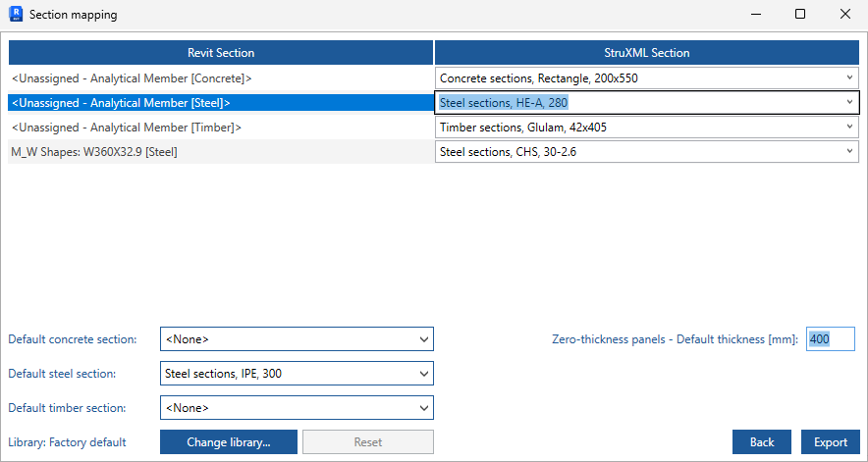Expand the Default concrete section combo box
Screen dimensions: 868x462
click(x=297, y=339)
